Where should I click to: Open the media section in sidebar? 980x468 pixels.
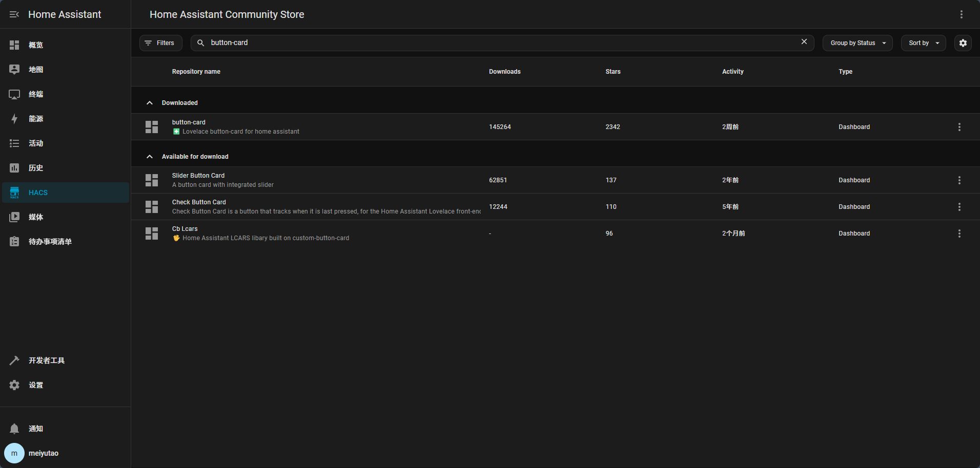[35, 217]
